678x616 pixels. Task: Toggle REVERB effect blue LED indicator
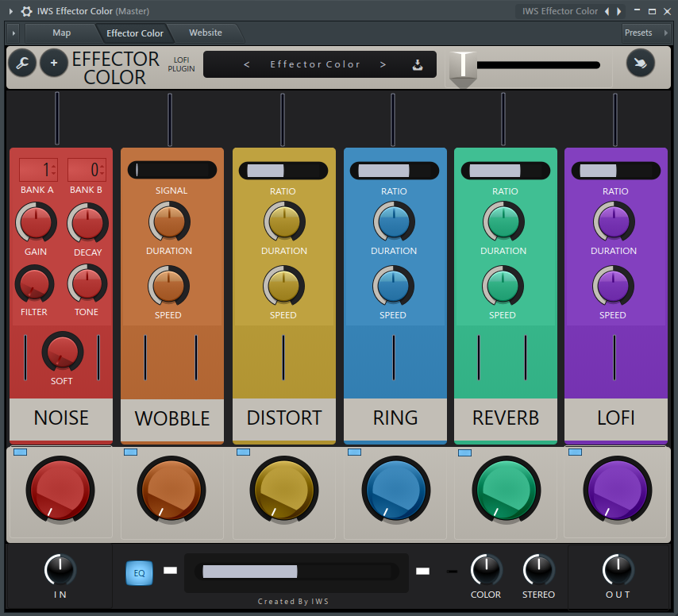464,452
